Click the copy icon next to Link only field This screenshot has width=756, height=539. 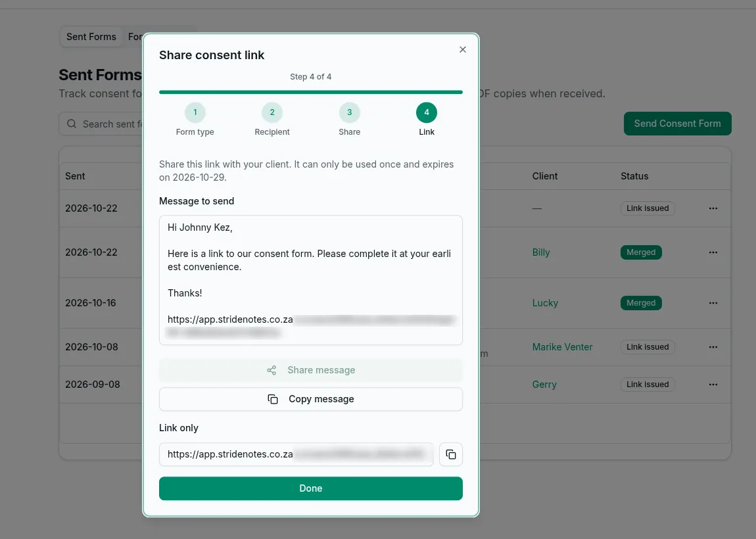pyautogui.click(x=451, y=454)
